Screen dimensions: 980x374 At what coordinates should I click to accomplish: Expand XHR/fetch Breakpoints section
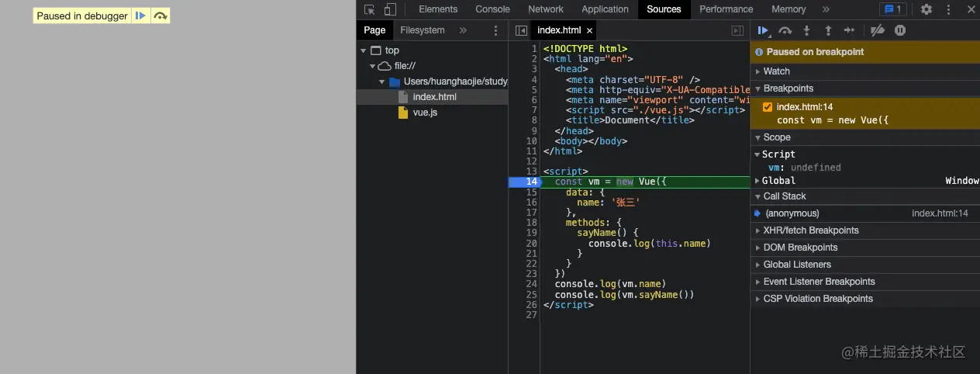tap(865, 230)
